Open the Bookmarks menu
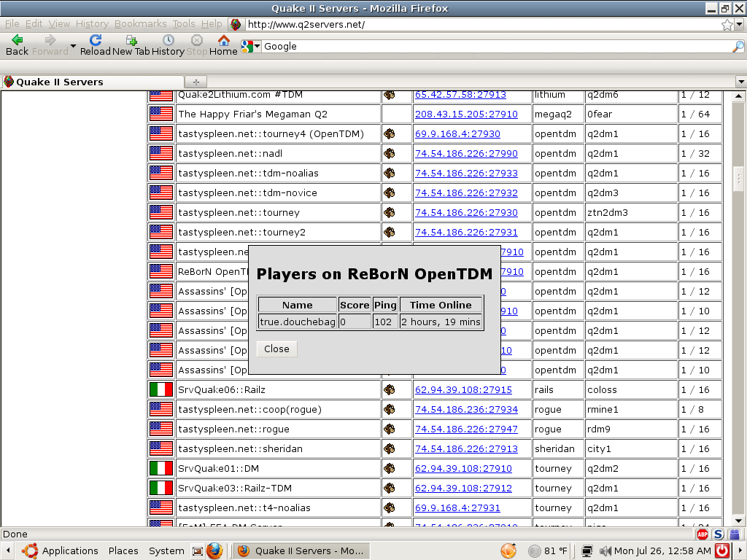The width and height of the screenshot is (747, 560). 140,24
